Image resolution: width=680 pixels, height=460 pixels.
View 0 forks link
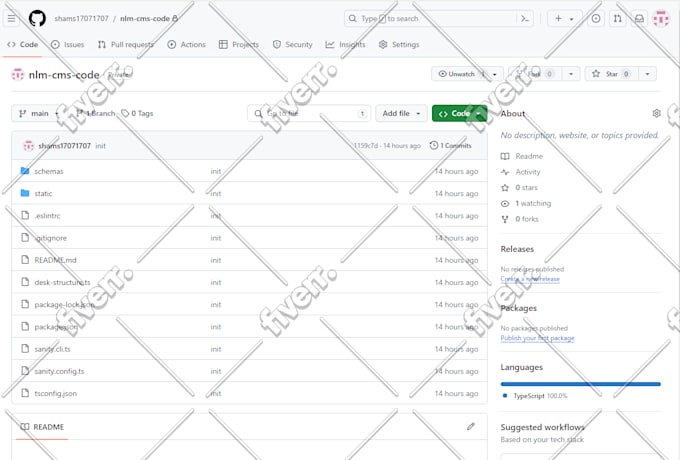click(x=520, y=219)
